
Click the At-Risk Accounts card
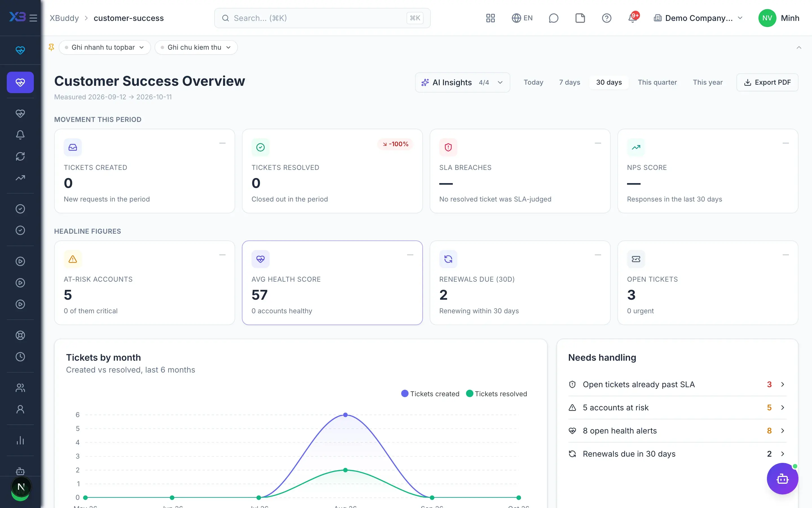click(x=144, y=283)
